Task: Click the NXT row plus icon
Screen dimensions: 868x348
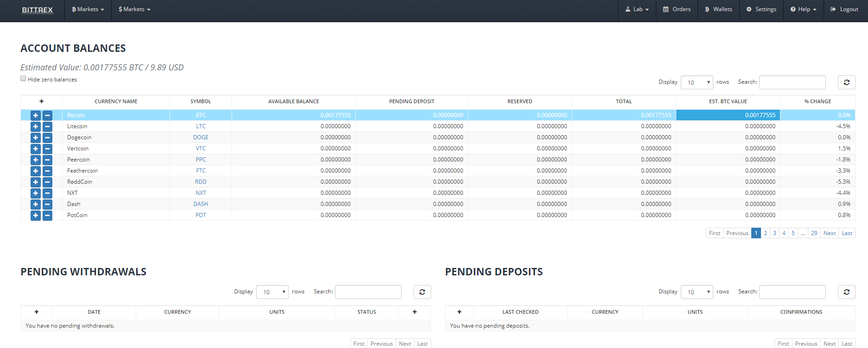Action: pos(36,193)
